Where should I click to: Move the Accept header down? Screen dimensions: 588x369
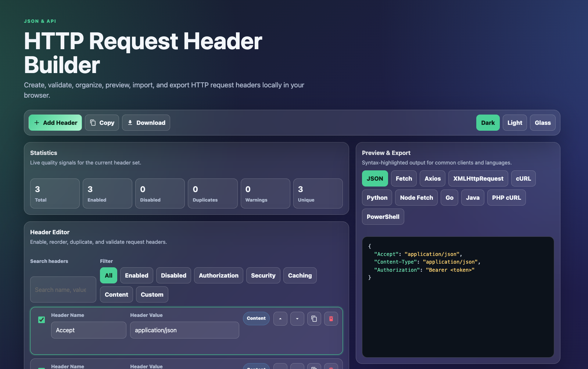[x=297, y=319]
